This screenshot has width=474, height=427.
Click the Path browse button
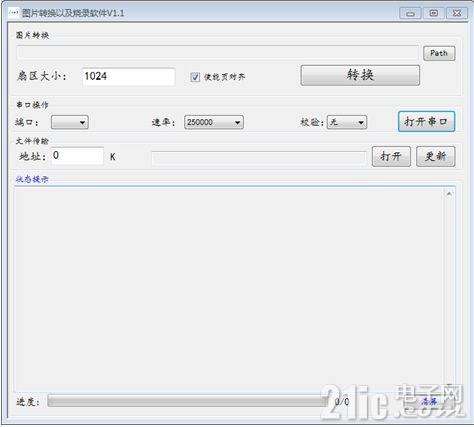click(x=439, y=53)
